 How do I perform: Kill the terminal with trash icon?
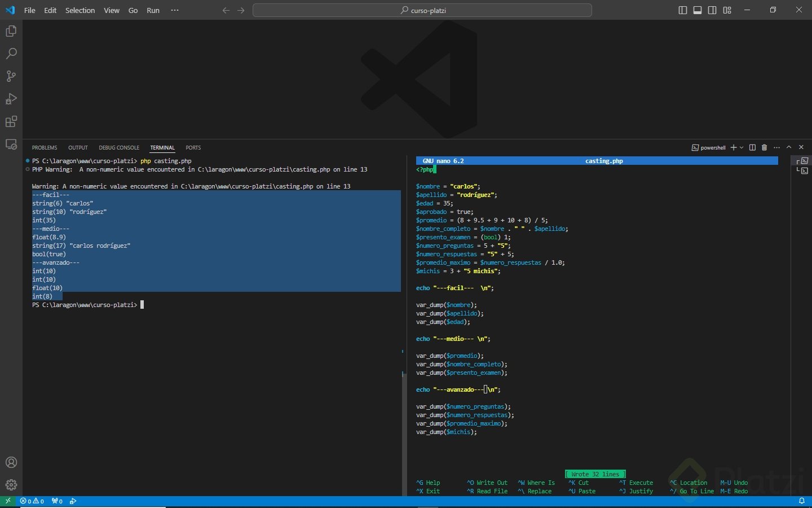tap(764, 147)
